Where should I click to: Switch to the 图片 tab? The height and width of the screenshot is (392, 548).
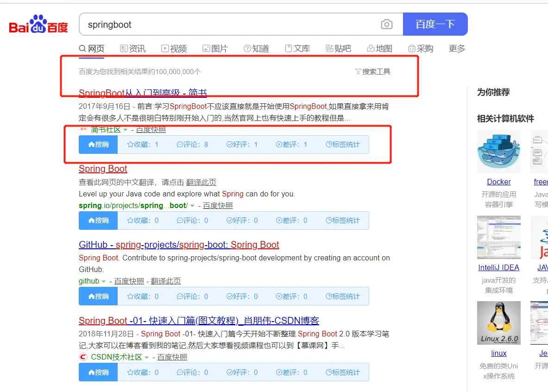pos(215,49)
